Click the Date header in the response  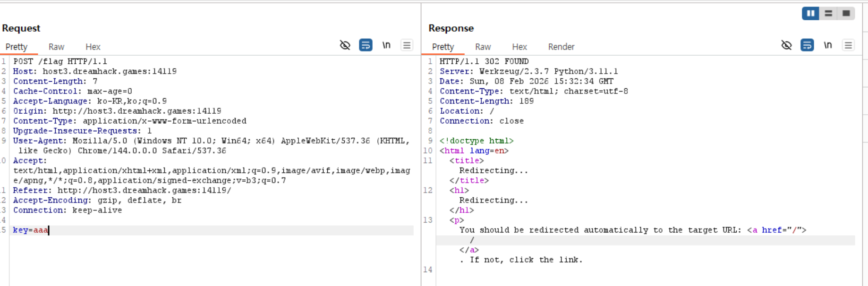coord(526,81)
